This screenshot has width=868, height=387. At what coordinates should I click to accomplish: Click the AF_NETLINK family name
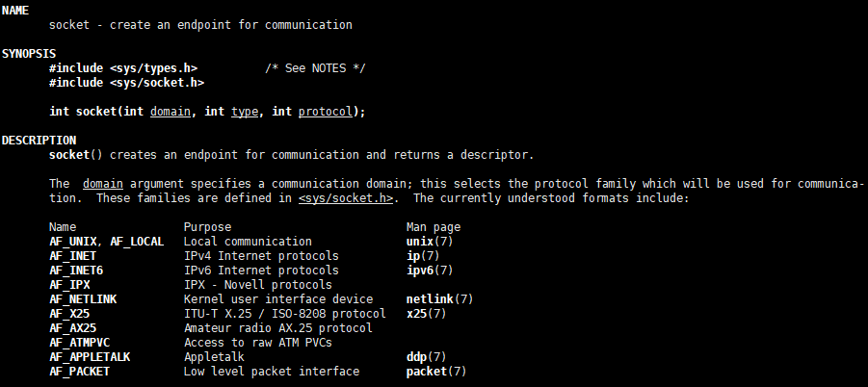[x=83, y=299]
